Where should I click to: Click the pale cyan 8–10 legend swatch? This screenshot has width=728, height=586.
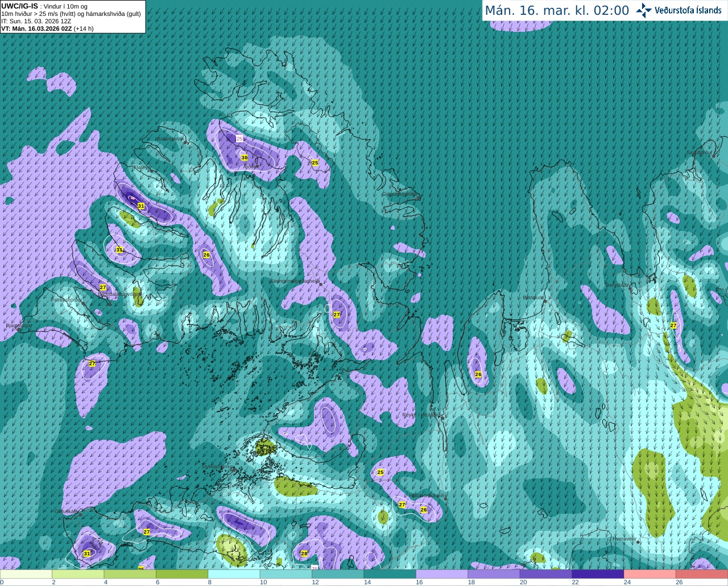pyautogui.click(x=234, y=574)
